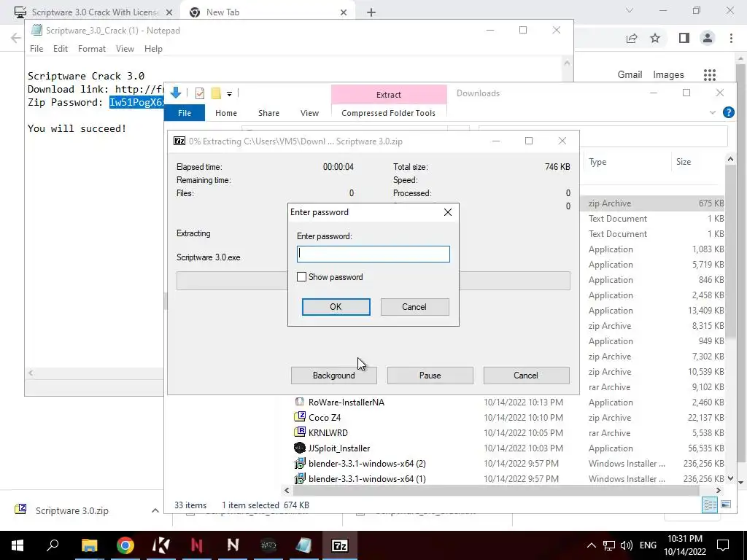
Task: Open a new Chrome tab
Action: tap(371, 12)
